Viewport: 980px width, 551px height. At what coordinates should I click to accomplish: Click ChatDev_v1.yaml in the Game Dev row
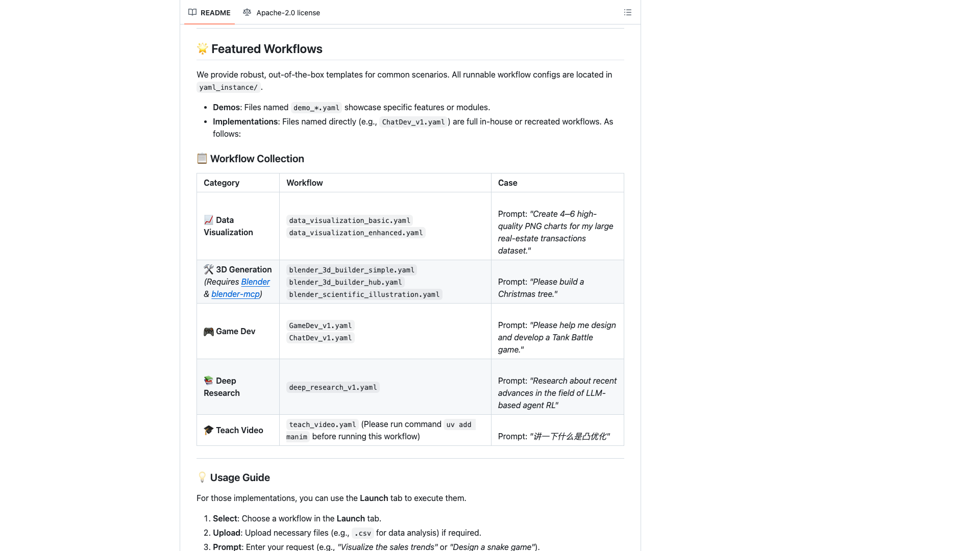coord(321,338)
